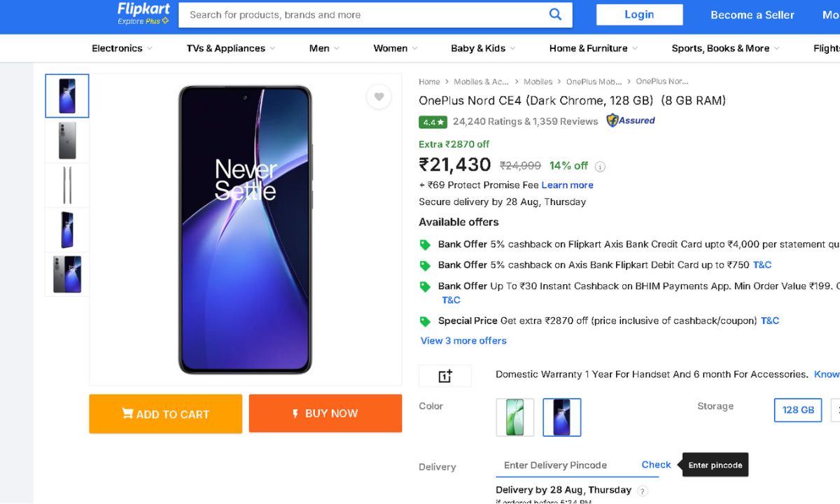
Task: Expand View 3 more offers link
Action: tap(463, 341)
